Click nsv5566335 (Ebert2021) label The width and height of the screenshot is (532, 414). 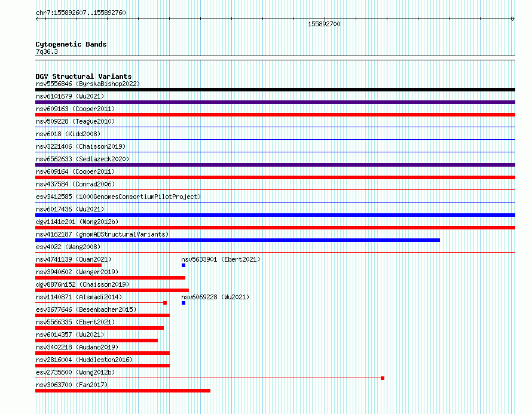tap(75, 322)
